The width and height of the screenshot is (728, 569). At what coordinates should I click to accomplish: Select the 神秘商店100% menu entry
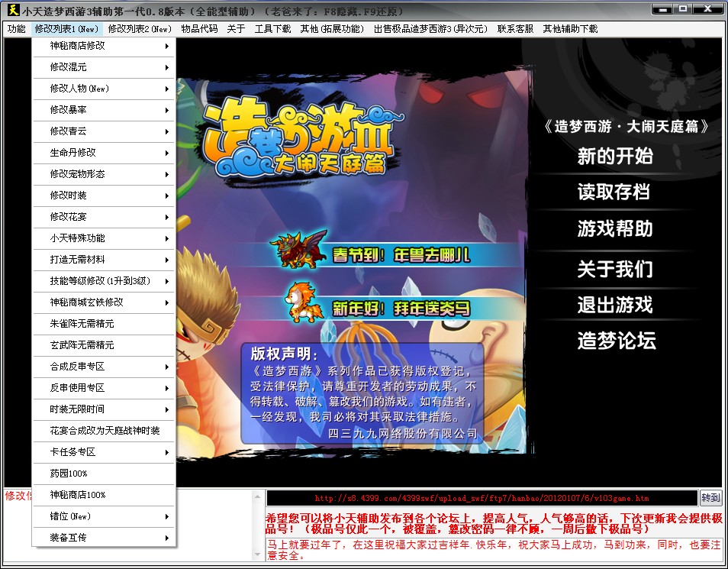click(104, 495)
